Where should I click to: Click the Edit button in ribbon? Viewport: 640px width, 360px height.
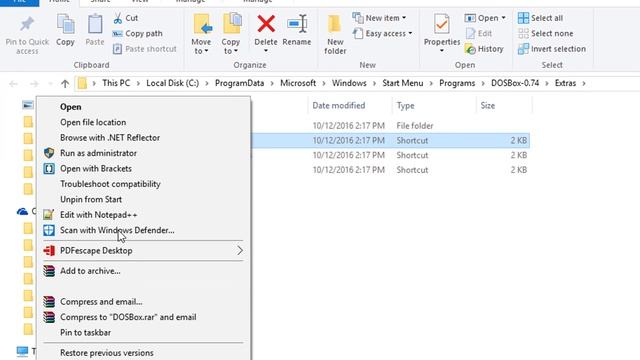coord(478,33)
